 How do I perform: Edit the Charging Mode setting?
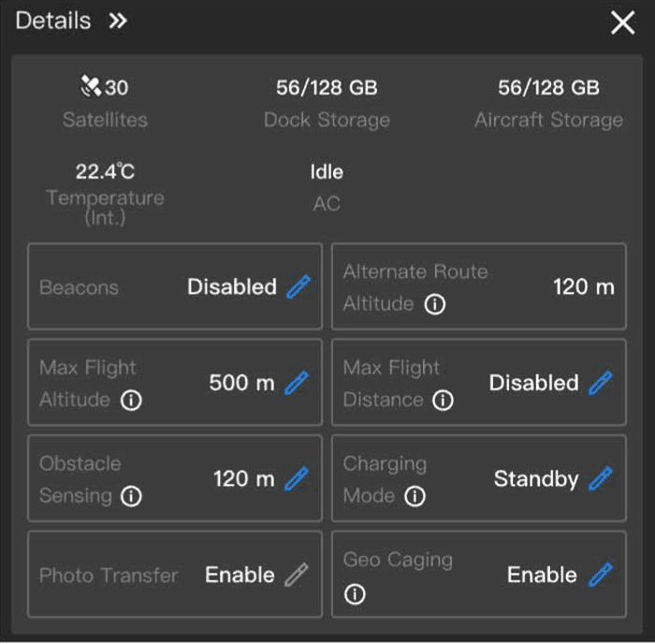[x=600, y=479]
